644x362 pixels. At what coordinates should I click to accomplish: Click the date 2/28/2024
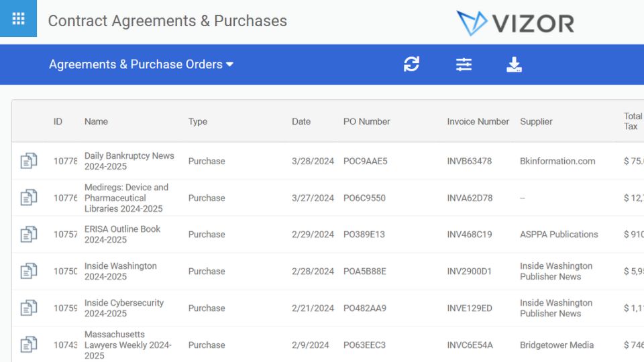[313, 271]
